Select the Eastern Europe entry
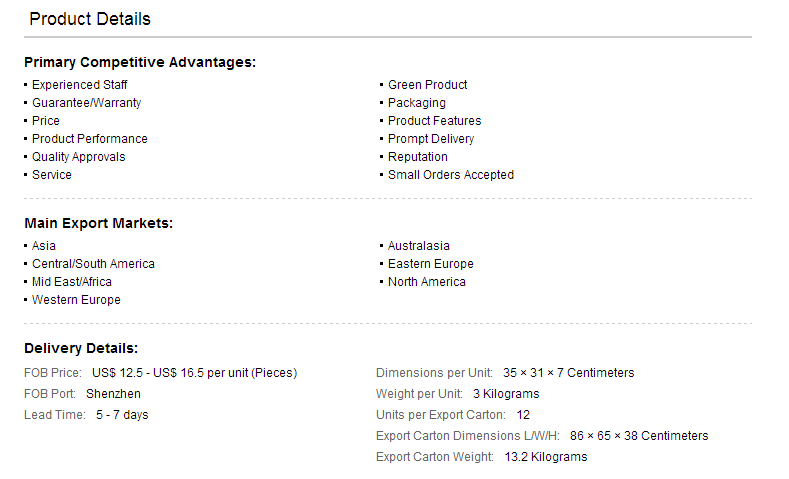The height and width of the screenshot is (479, 789). (x=431, y=264)
